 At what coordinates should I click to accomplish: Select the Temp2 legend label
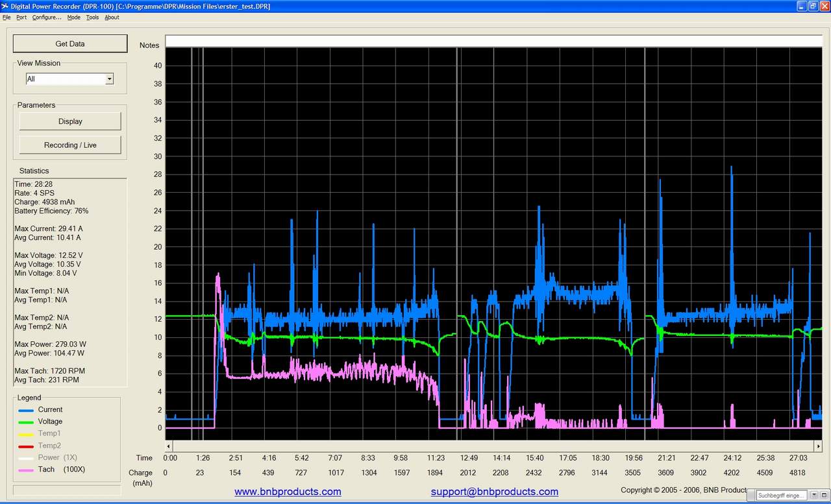[49, 446]
